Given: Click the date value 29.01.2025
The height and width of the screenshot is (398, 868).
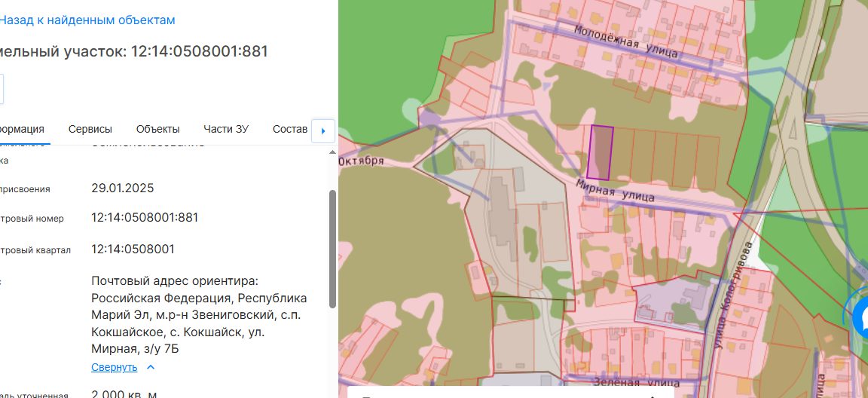Looking at the screenshot, I should pyautogui.click(x=122, y=188).
